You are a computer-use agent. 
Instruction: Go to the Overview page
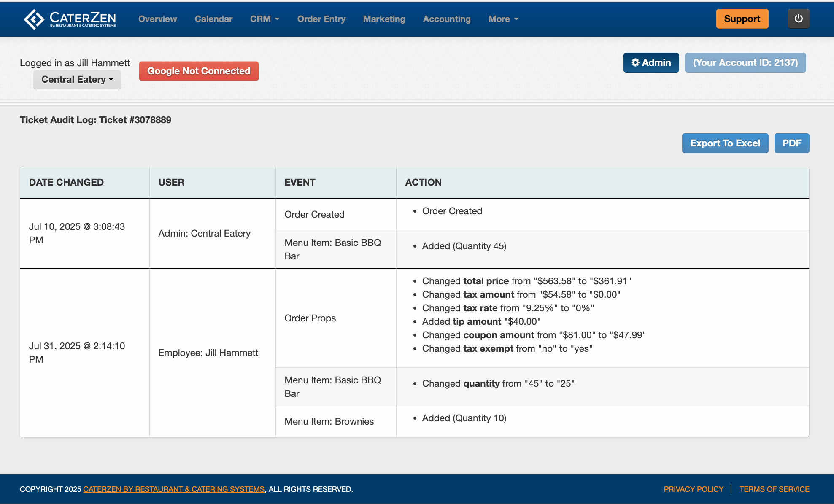(157, 19)
